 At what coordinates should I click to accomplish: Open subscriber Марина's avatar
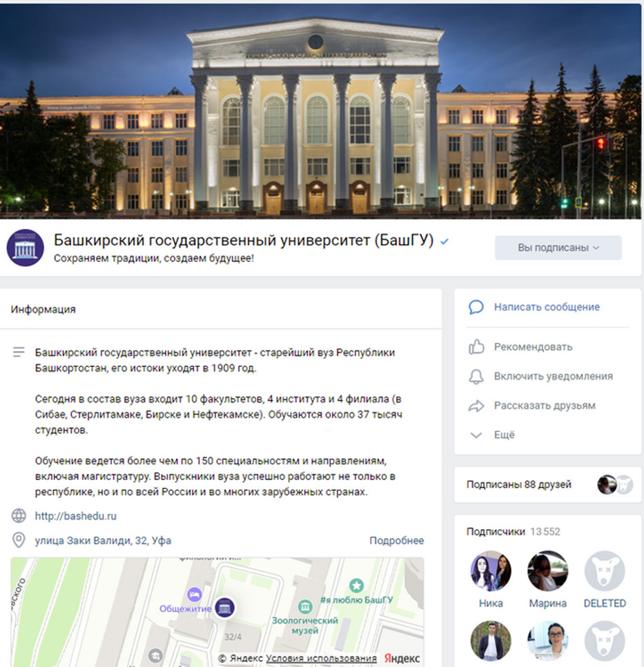548,571
